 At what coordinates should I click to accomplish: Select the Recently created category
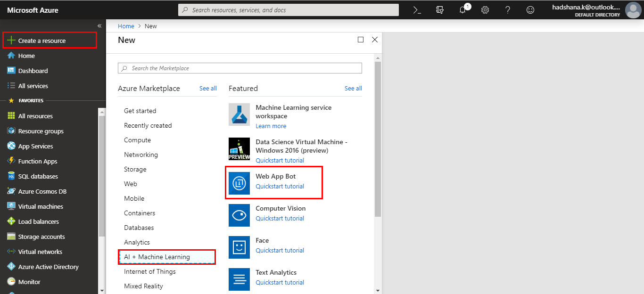148,125
